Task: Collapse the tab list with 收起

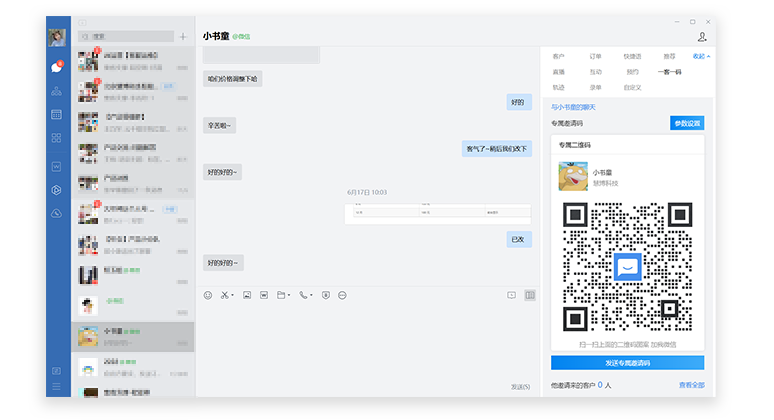Action: [x=701, y=56]
